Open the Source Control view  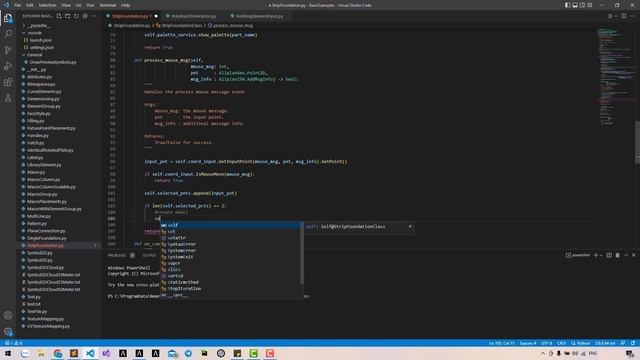pyautogui.click(x=8, y=50)
